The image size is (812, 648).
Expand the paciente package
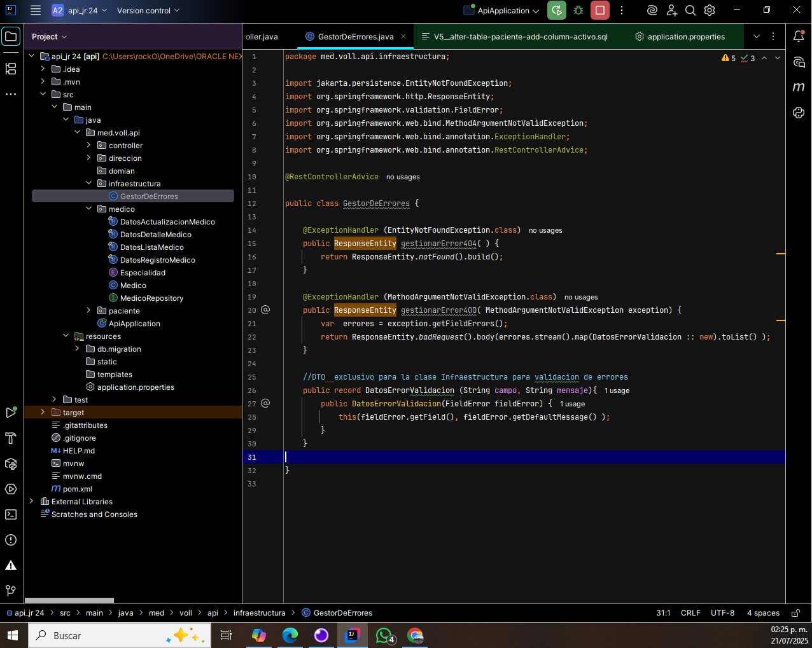88,310
